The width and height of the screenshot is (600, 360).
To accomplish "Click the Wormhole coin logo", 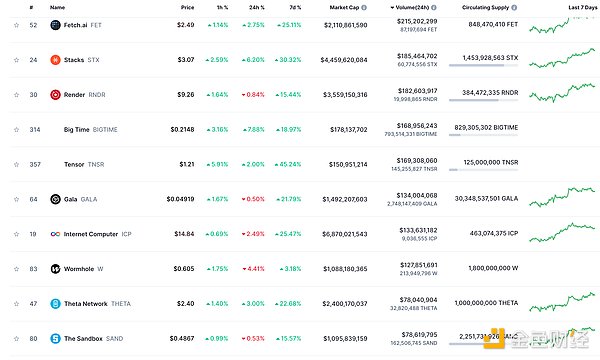I will (x=55, y=269).
